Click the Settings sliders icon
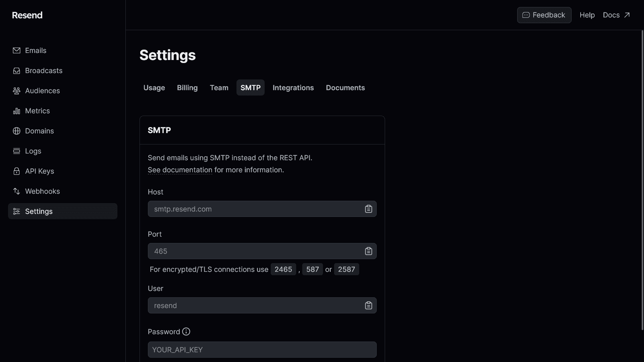The height and width of the screenshot is (362, 644). tap(16, 211)
